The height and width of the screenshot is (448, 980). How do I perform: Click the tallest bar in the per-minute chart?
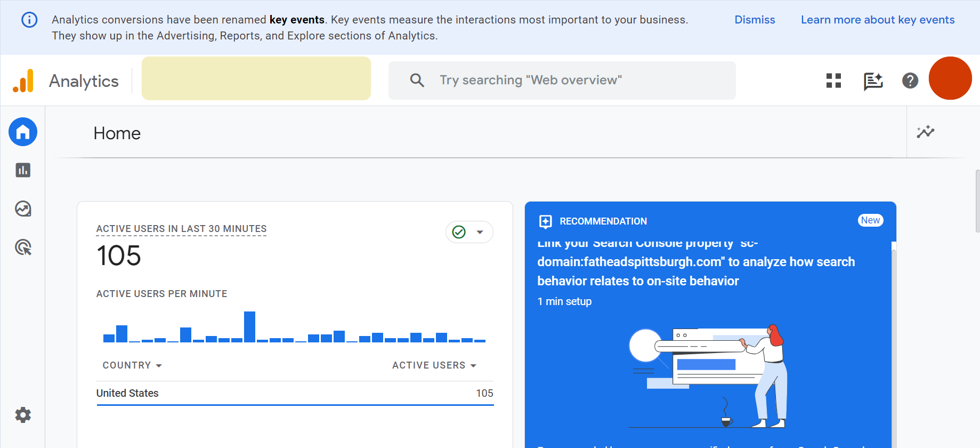click(249, 326)
